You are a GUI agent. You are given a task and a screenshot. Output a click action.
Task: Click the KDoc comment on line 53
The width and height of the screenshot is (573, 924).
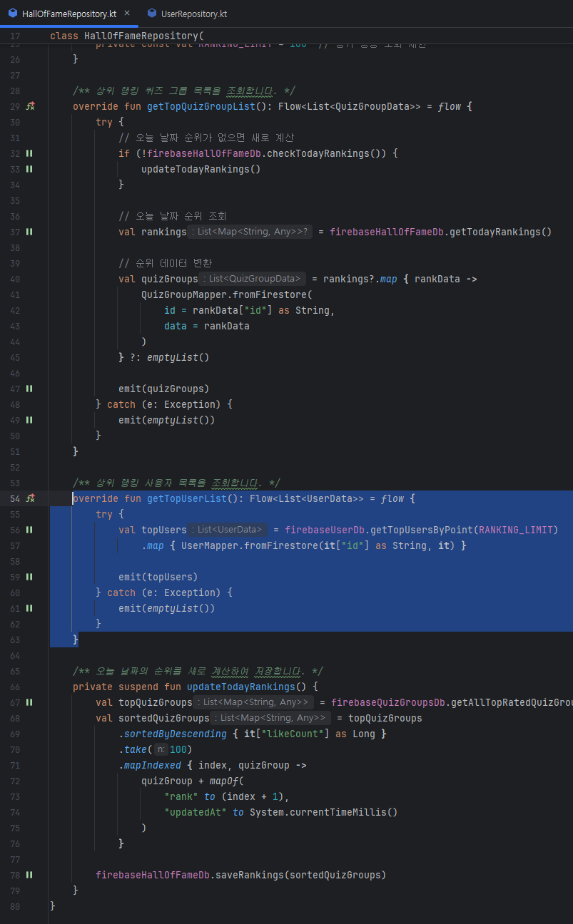click(177, 483)
